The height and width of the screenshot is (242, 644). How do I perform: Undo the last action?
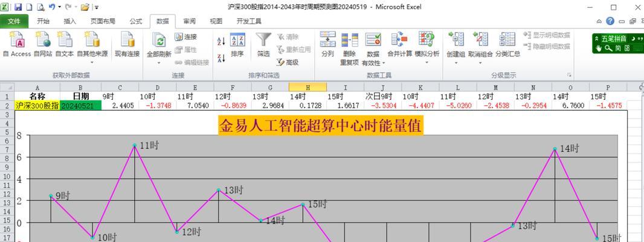(52, 7)
